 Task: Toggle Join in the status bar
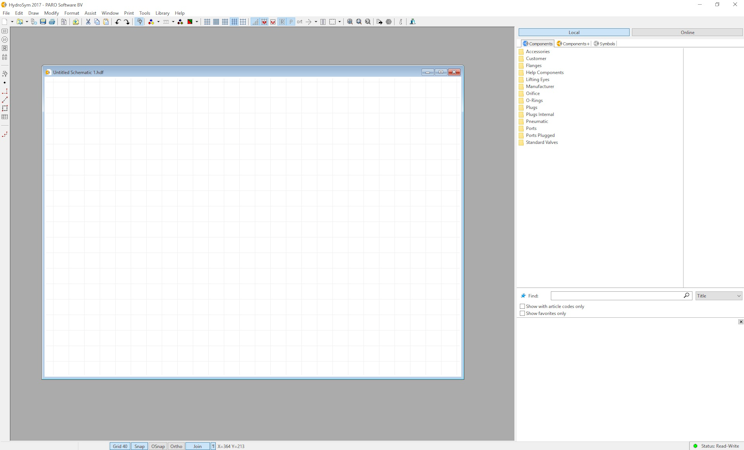[197, 446]
